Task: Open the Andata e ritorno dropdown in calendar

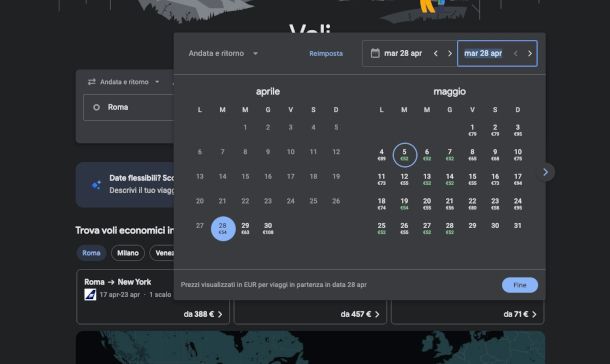Action: click(x=223, y=53)
